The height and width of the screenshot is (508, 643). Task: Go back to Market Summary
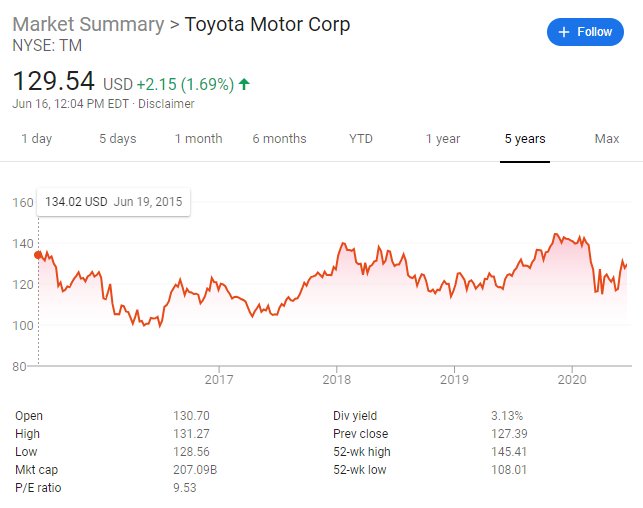[88, 24]
